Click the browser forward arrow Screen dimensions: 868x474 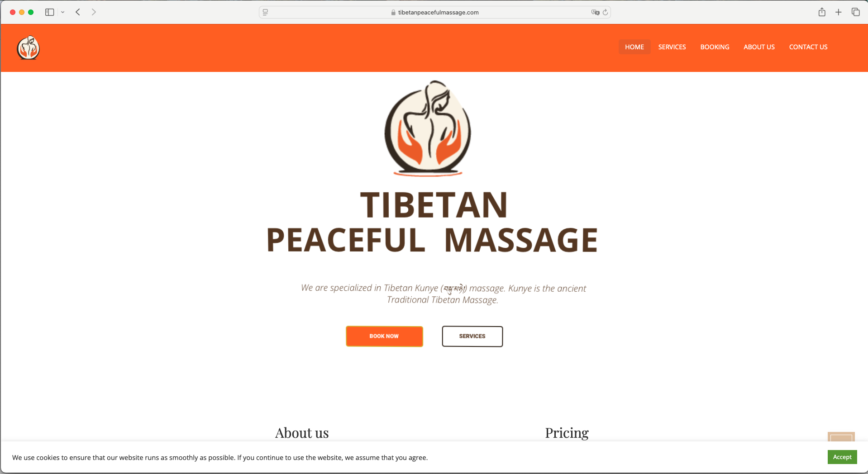point(94,12)
